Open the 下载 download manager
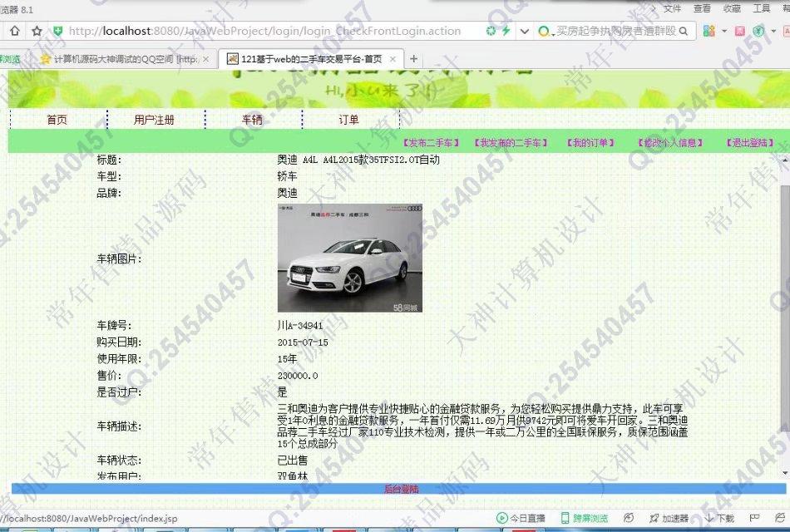Image resolution: width=790 pixels, height=532 pixels. click(719, 518)
